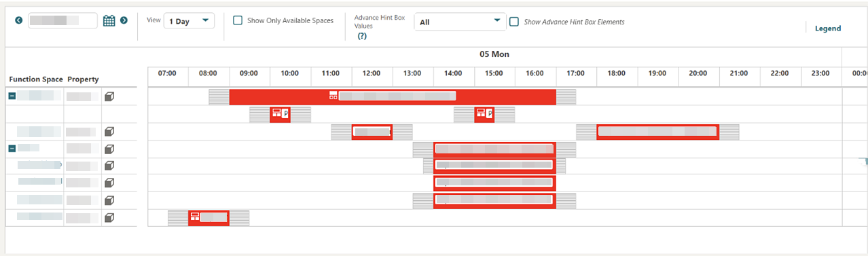Enable Show Only Available Spaces
The width and height of the screenshot is (868, 258).
tap(238, 20)
